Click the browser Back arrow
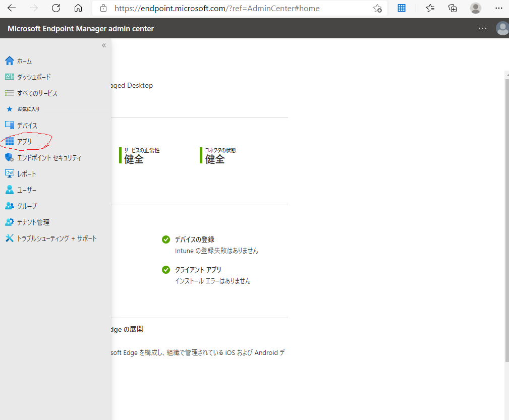 [x=12, y=8]
